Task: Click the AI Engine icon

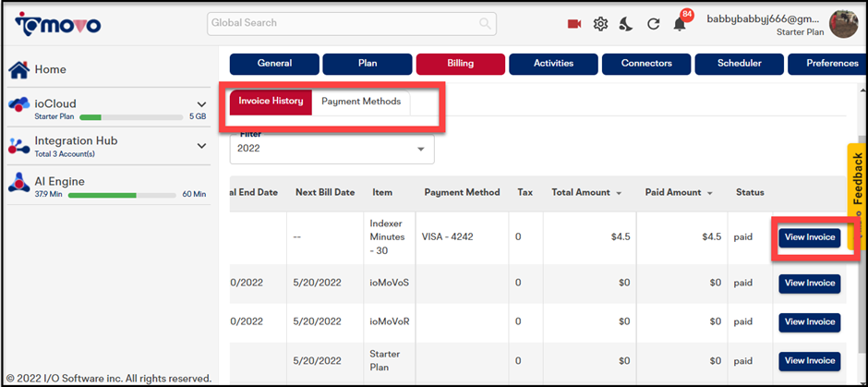Action: [18, 182]
